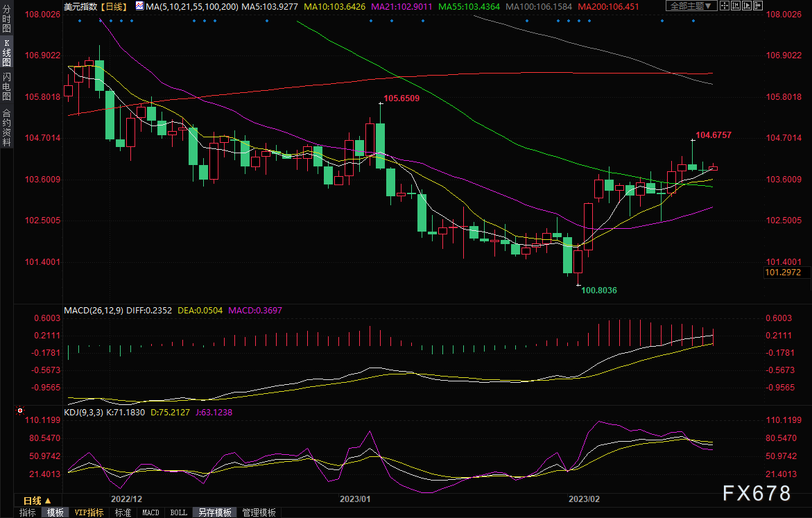812x518 pixels.
Task: Switch to 分时图 sidebar tab
Action: click(6, 19)
